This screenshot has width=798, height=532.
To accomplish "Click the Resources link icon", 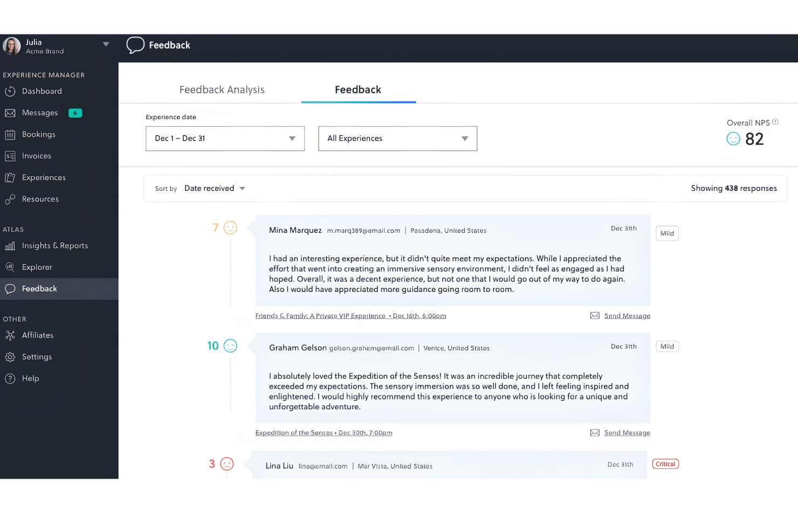I will pos(10,199).
